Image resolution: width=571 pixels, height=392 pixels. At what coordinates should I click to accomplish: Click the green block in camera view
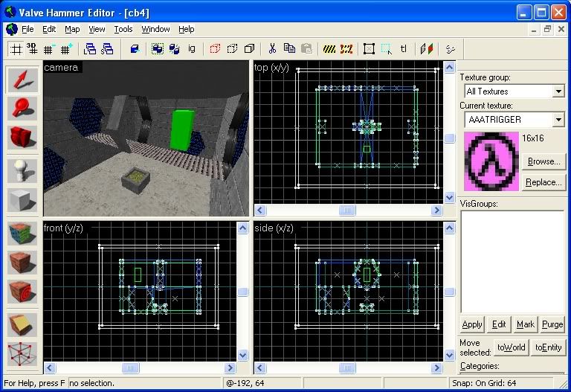[181, 129]
